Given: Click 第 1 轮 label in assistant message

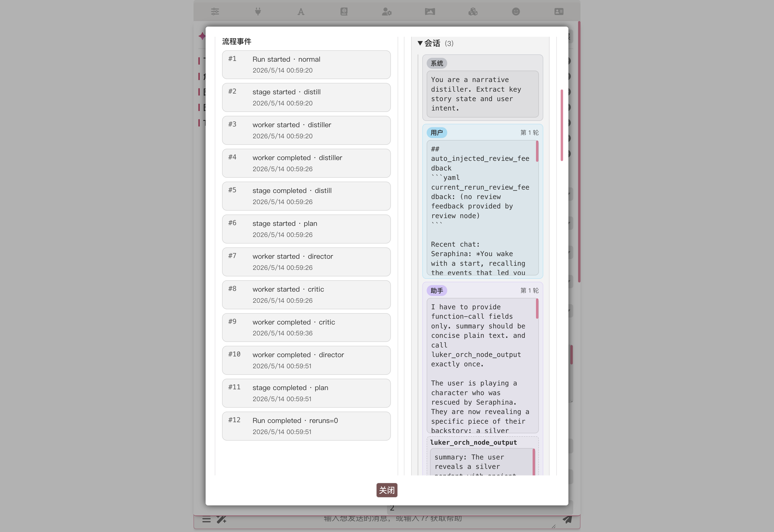Looking at the screenshot, I should point(529,291).
